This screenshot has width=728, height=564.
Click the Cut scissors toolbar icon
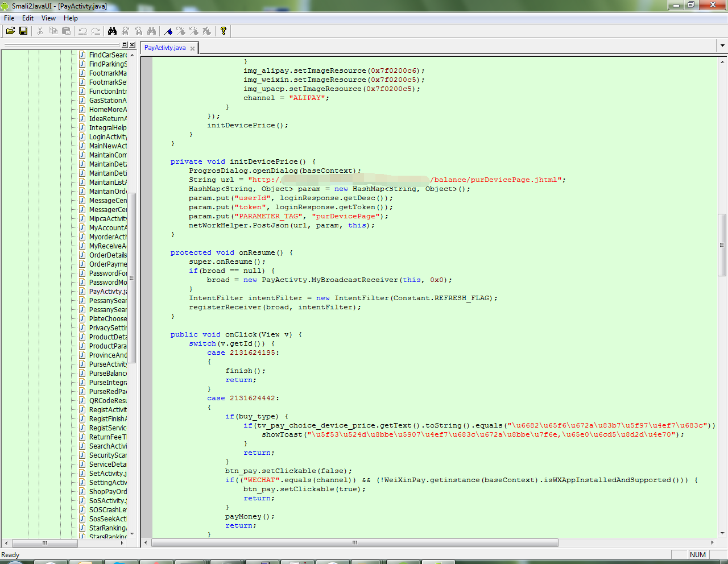40,31
